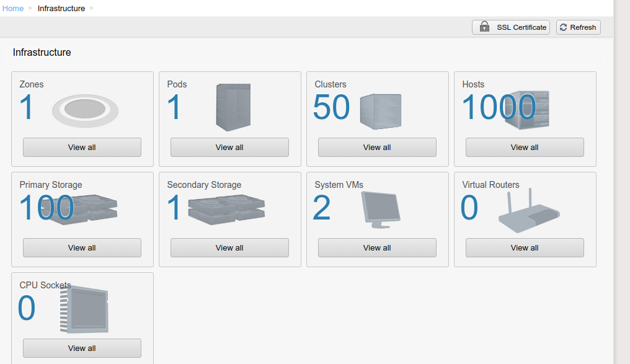Click the Secondary Storage count 1
The height and width of the screenshot is (364, 630).
(174, 208)
